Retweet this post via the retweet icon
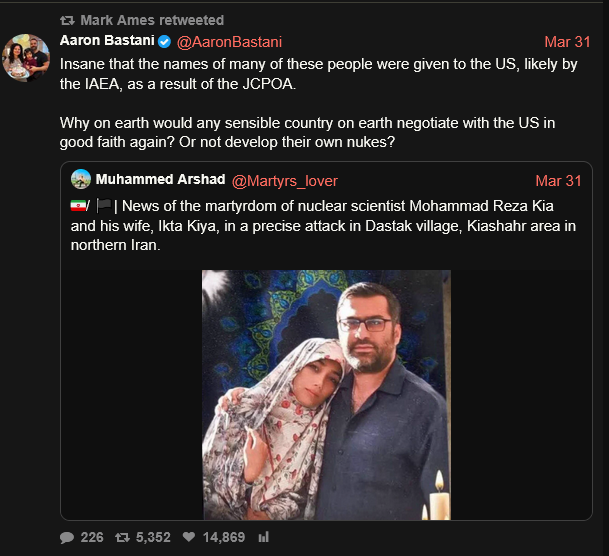Screen dimensions: 609x556 [x=122, y=537]
